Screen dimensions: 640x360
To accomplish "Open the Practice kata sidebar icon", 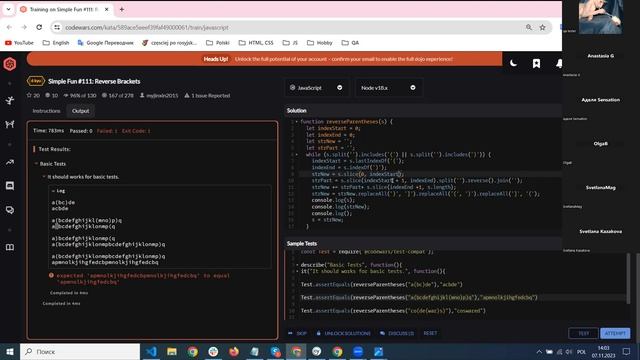I will tap(10, 100).
